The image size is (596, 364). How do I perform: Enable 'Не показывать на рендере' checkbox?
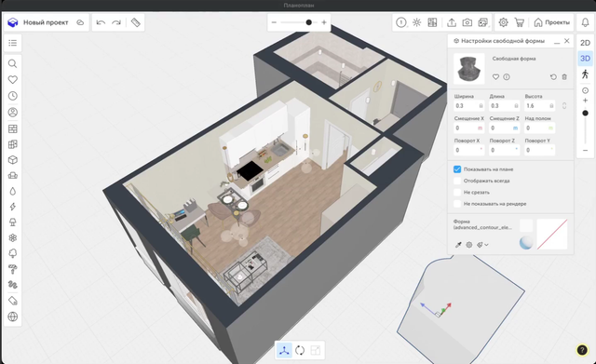coord(457,204)
